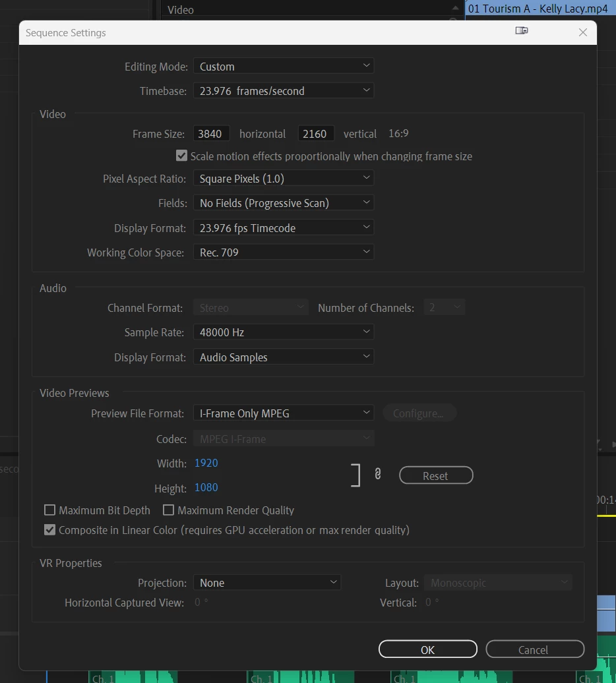Viewport: 616px width, 683px height.
Task: Click the preview Width value 1920
Action: (206, 463)
